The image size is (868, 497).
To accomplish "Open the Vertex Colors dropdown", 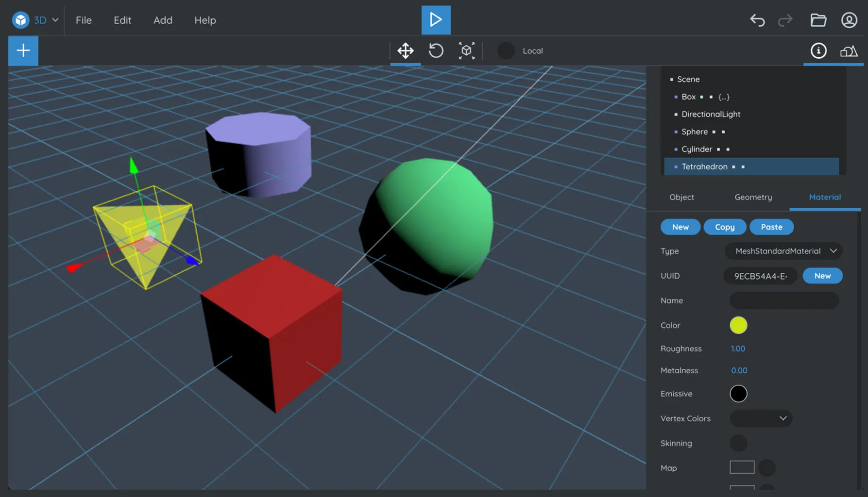I will pos(761,418).
